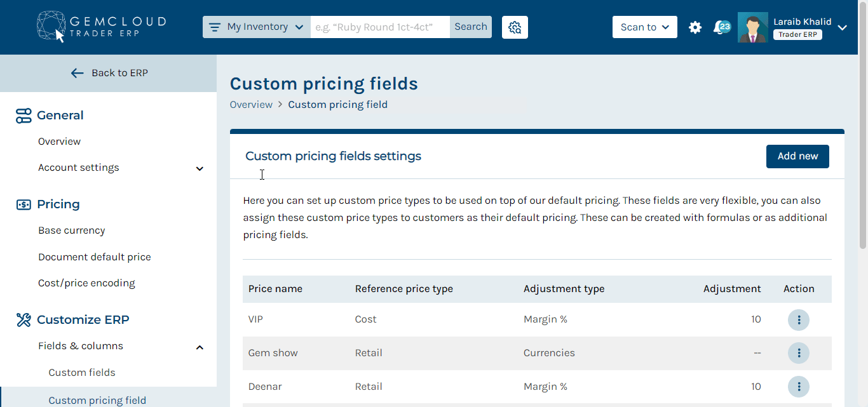Select Custom fields in sidebar
This screenshot has width=868, height=407.
coord(82,373)
